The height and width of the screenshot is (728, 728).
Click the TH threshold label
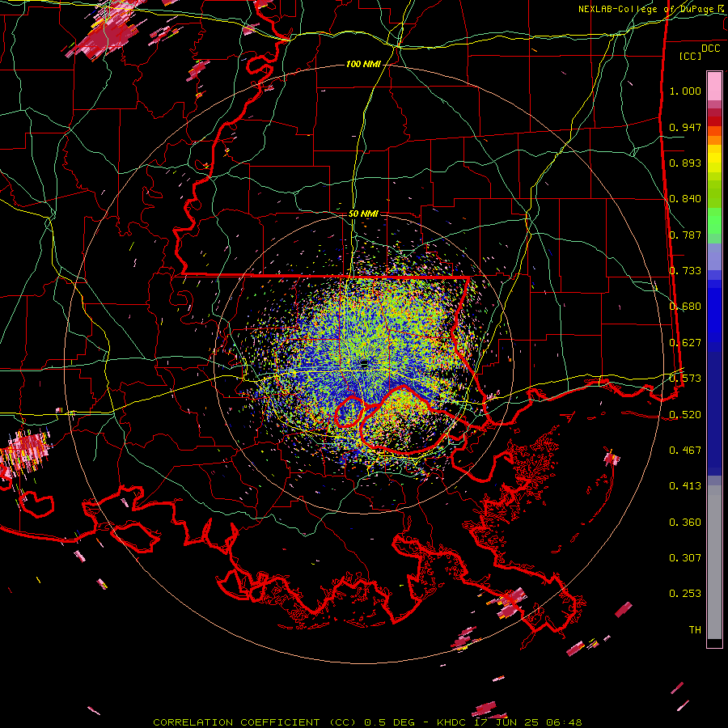pyautogui.click(x=695, y=629)
